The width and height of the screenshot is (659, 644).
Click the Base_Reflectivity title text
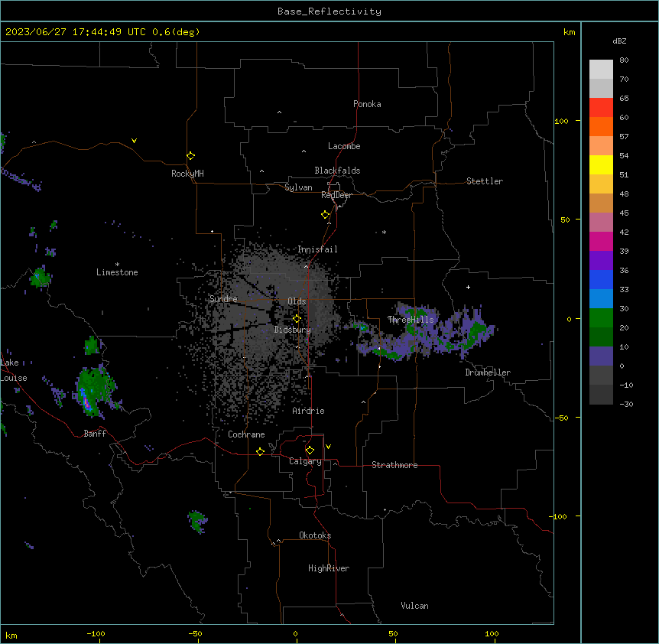coord(329,11)
